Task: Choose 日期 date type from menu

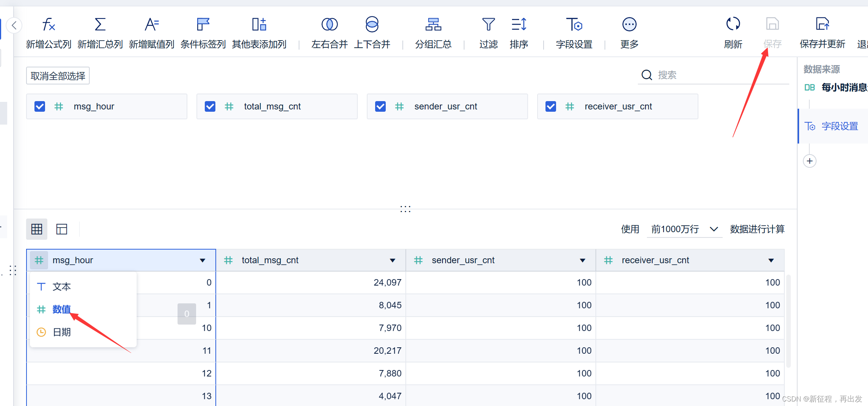Action: click(x=83, y=332)
